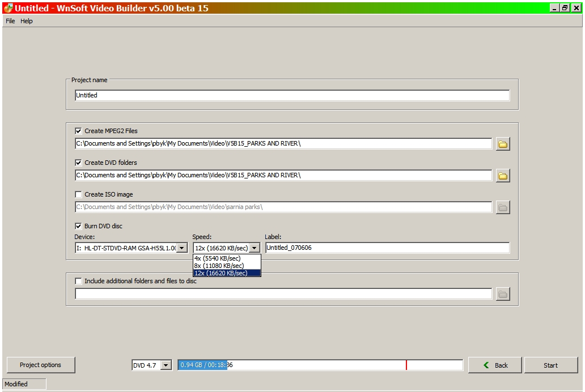Go Back to previous step

coord(495,365)
